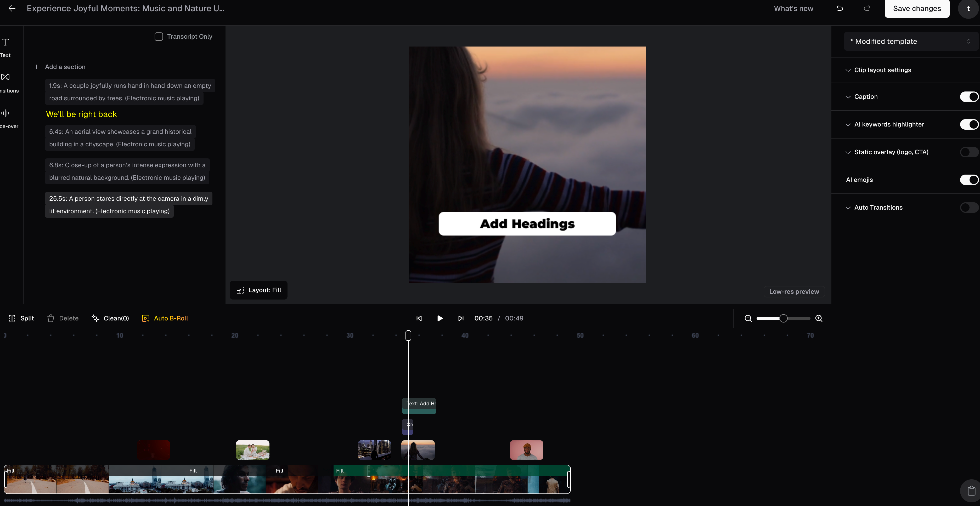This screenshot has height=506, width=980.
Task: Skip to next clip
Action: [461, 318]
